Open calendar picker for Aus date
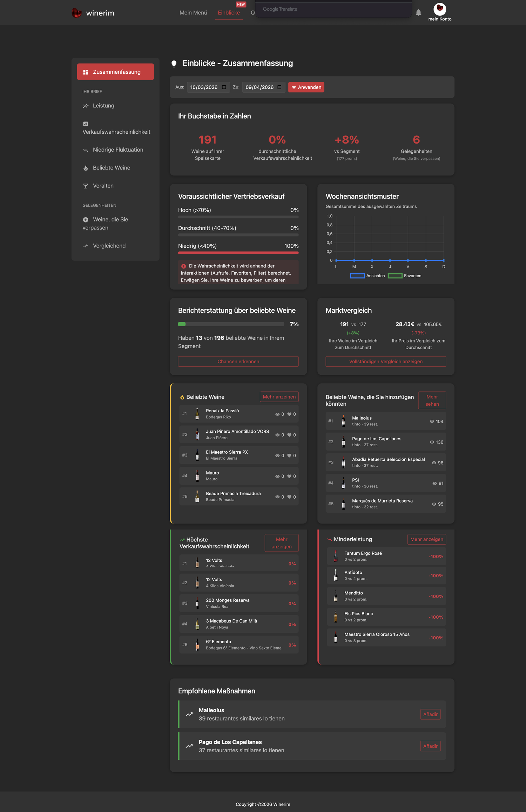This screenshot has height=812, width=526. pyautogui.click(x=224, y=87)
